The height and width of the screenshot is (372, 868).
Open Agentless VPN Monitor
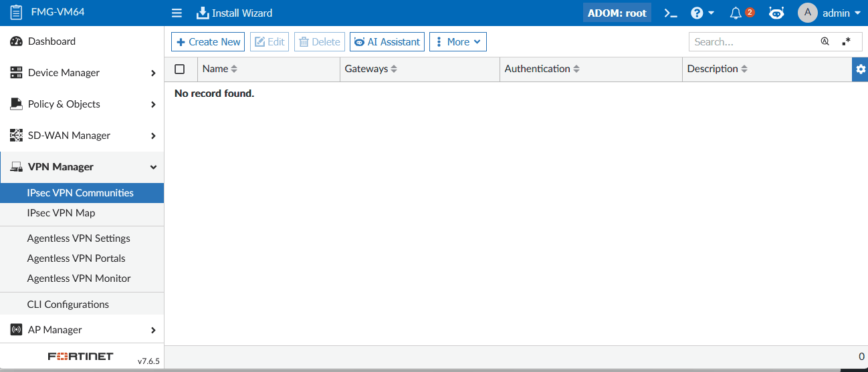coord(82,278)
